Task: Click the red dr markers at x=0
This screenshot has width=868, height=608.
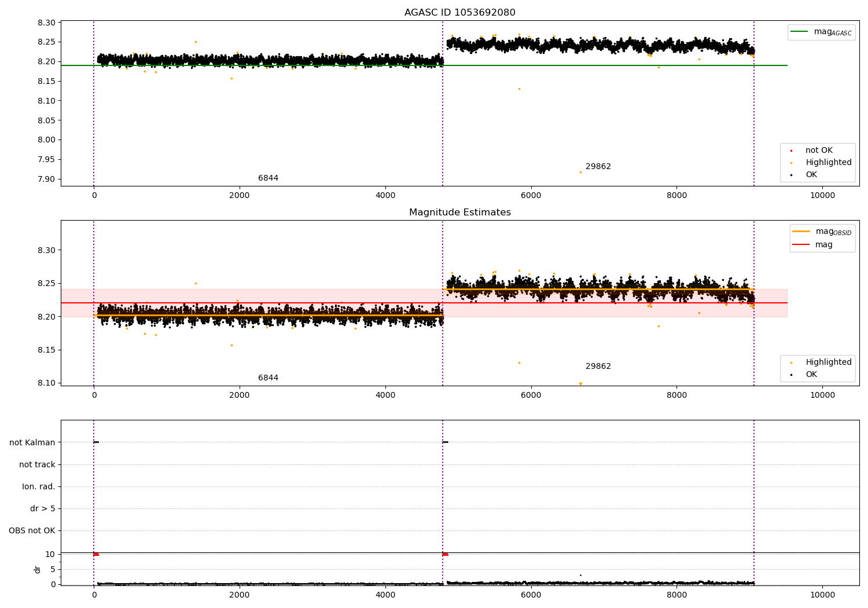Action: pyautogui.click(x=96, y=554)
